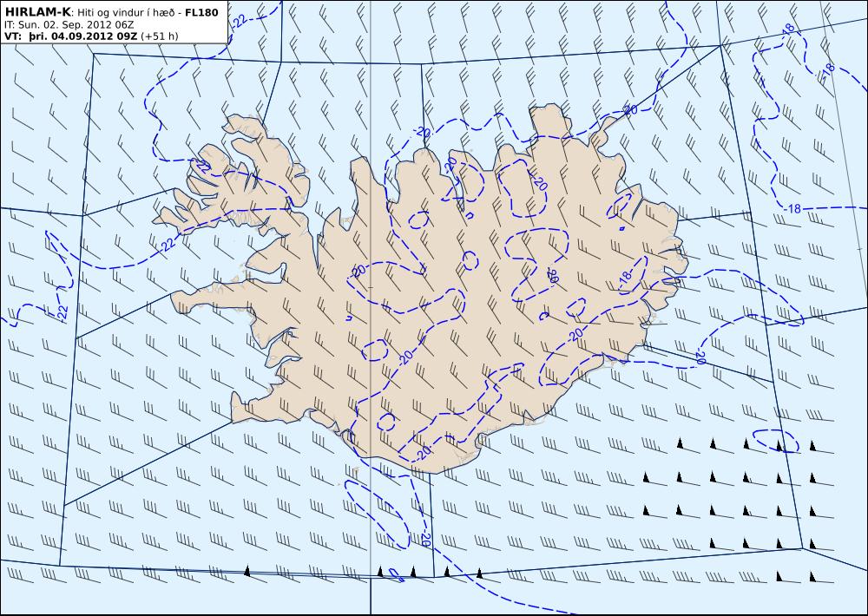Click the '(+51 h)' forecast offset text

pos(160,36)
